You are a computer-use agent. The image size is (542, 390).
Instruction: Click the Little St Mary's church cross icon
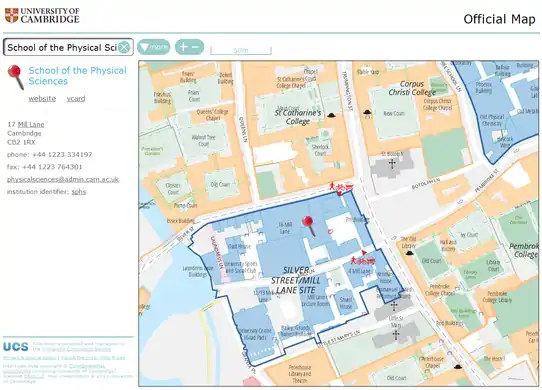(396, 334)
